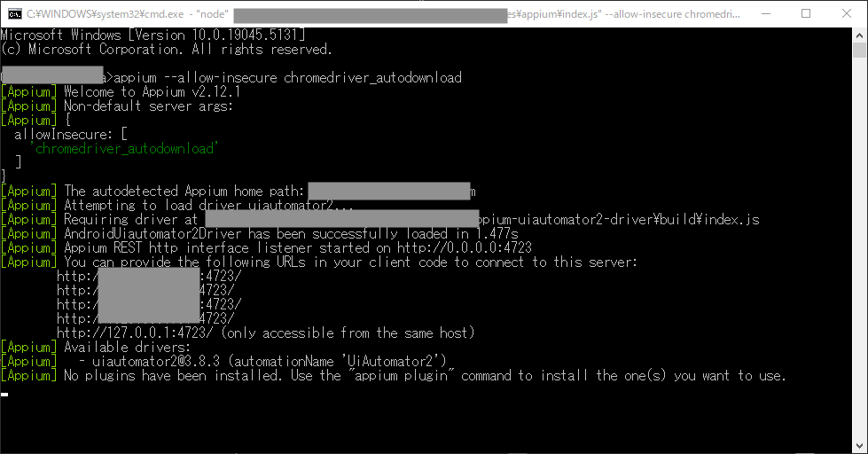This screenshot has width=868, height=454.
Task: Click 'AndroidUiautomator2Driver has been successfully loaded' line
Action: [291, 233]
